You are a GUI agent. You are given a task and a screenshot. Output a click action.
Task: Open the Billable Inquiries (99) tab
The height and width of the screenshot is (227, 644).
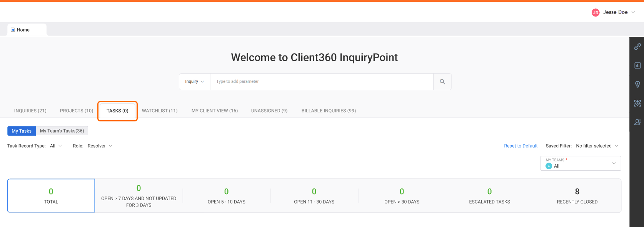(329, 111)
